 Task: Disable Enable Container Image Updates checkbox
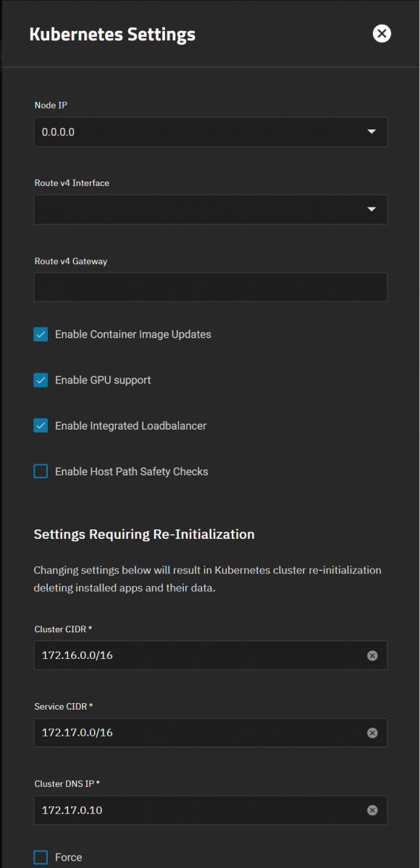click(41, 334)
